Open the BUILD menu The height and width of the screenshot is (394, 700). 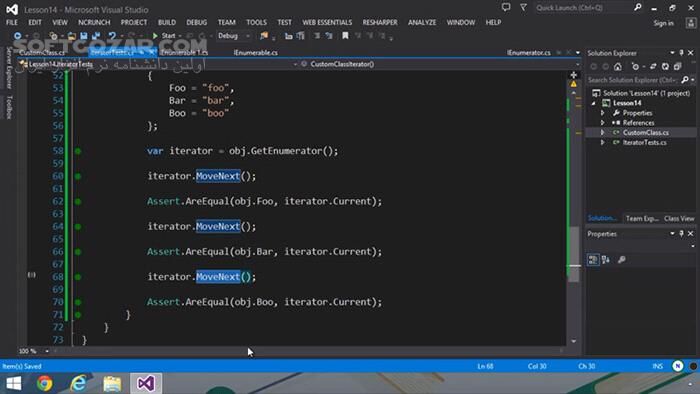point(167,22)
